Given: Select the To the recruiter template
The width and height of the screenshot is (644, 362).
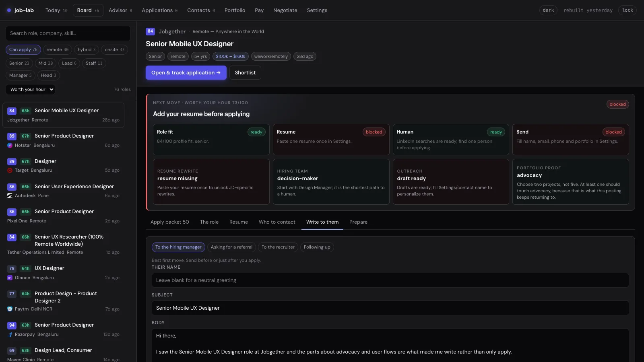Looking at the screenshot, I should click(278, 247).
